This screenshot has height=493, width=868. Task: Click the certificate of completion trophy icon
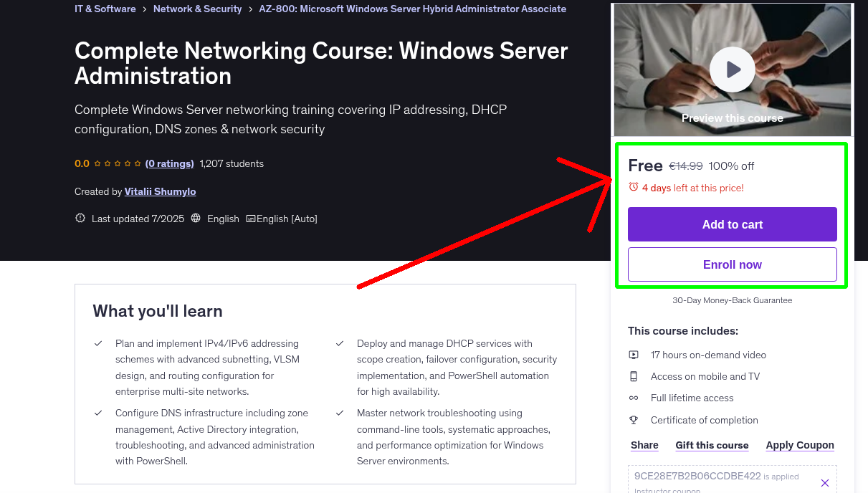point(633,419)
